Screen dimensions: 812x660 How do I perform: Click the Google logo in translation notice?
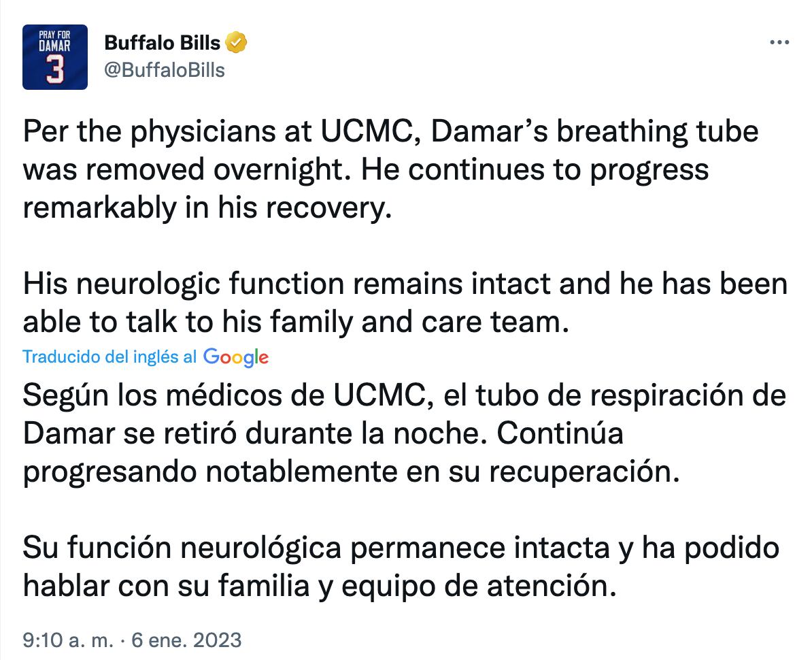(235, 357)
